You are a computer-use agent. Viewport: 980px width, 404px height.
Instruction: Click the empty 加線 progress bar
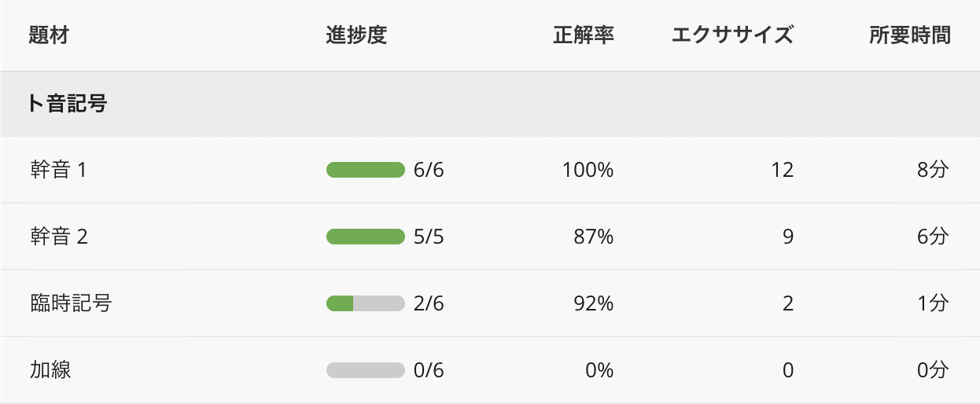pyautogui.click(x=365, y=370)
